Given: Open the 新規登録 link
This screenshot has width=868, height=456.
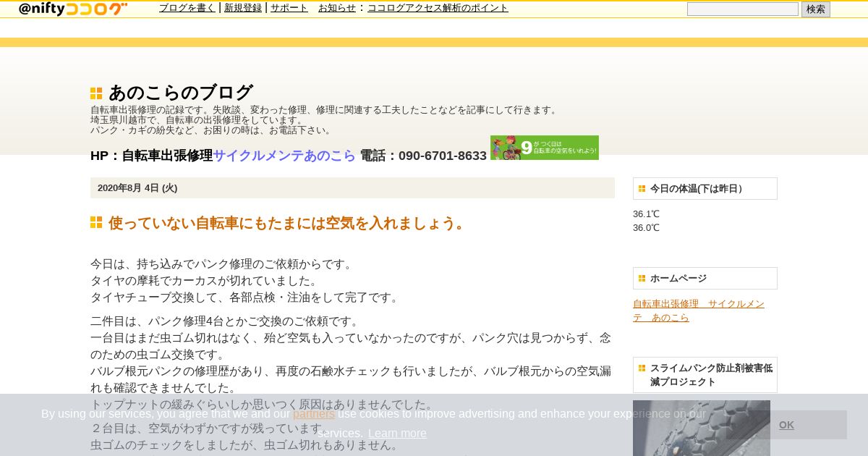Looking at the screenshot, I should click(x=243, y=8).
